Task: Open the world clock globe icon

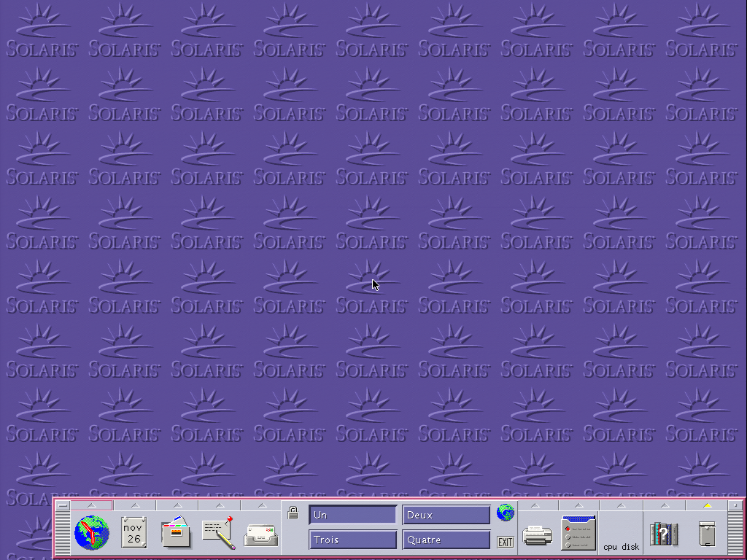Action: click(x=92, y=532)
